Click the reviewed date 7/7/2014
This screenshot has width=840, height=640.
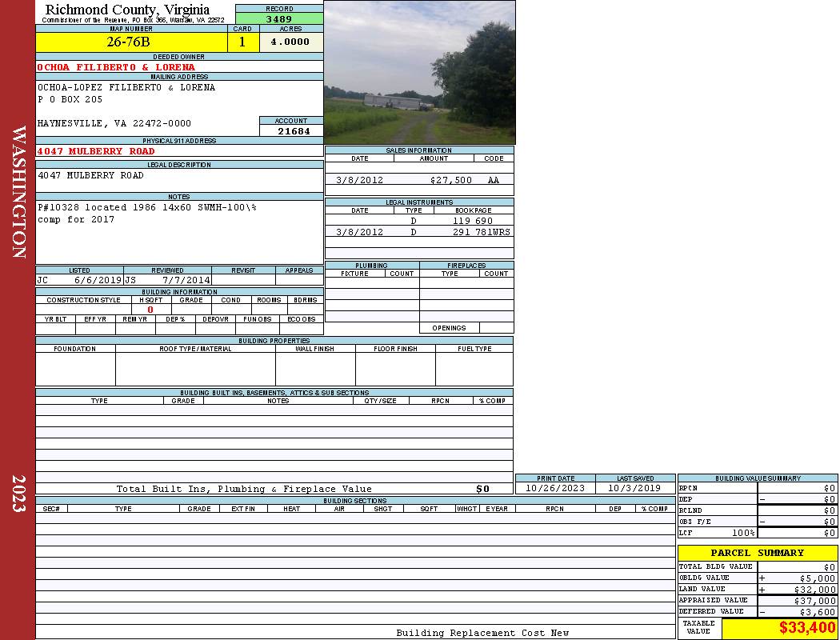186,281
